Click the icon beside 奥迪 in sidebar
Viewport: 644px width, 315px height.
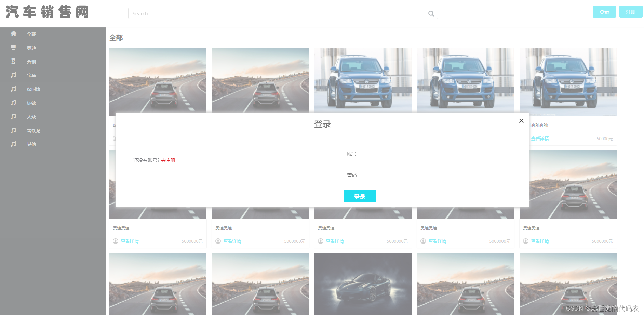click(13, 48)
